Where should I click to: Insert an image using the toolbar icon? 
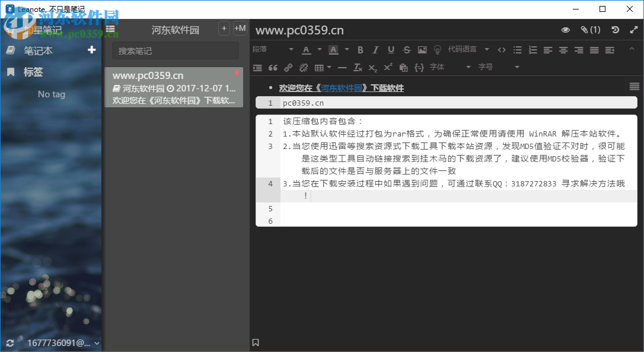click(x=422, y=49)
